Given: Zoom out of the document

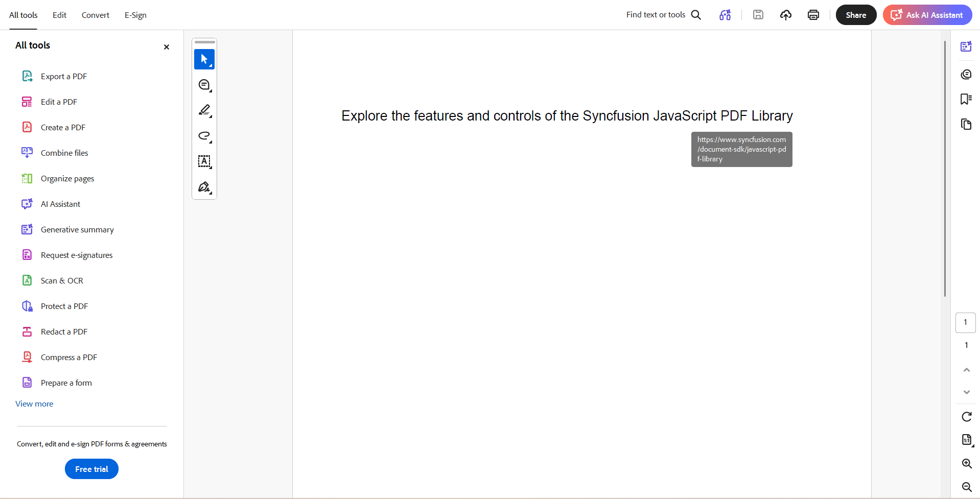Looking at the screenshot, I should coord(967,487).
